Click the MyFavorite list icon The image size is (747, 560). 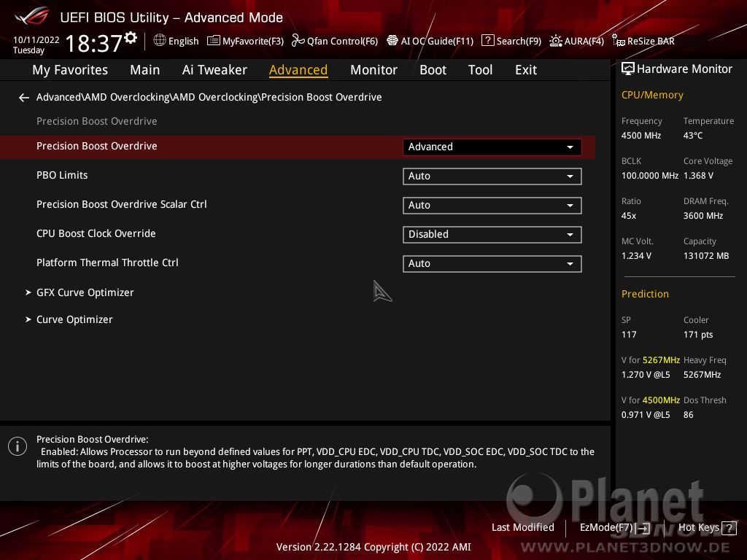click(x=214, y=41)
